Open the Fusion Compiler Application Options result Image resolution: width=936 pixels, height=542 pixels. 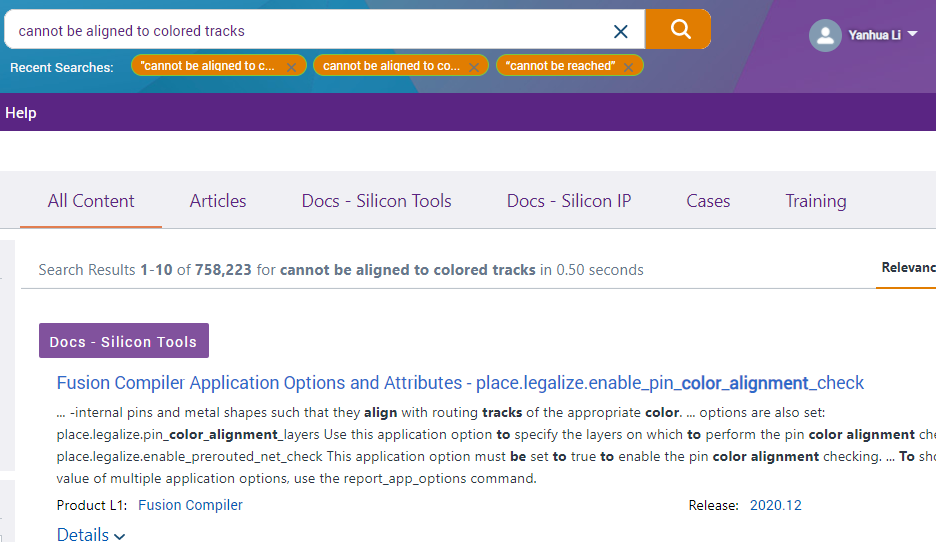(460, 383)
